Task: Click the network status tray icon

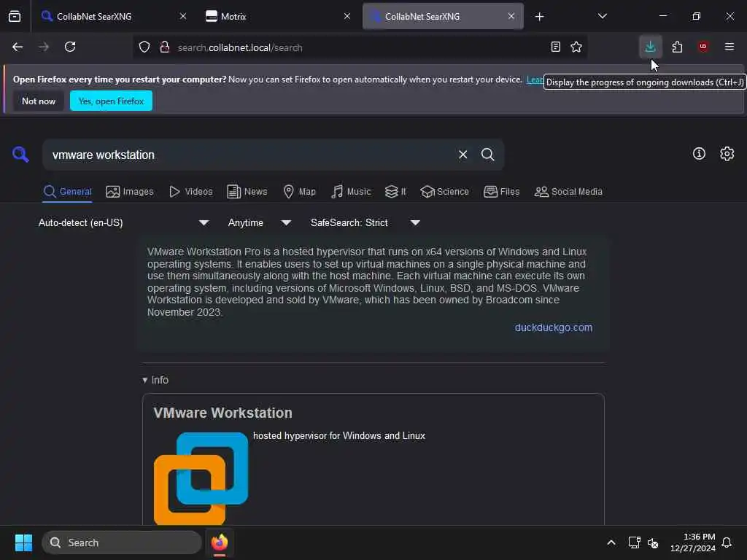Action: click(634, 542)
